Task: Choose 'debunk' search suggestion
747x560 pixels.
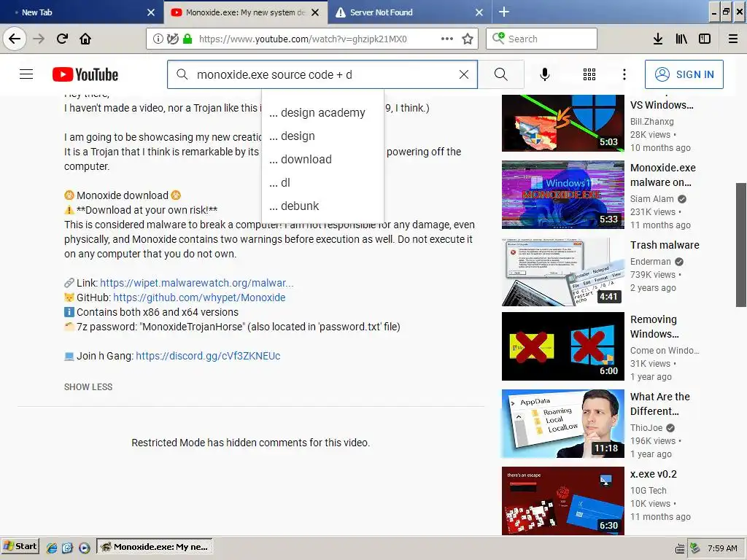Action: 322,206
